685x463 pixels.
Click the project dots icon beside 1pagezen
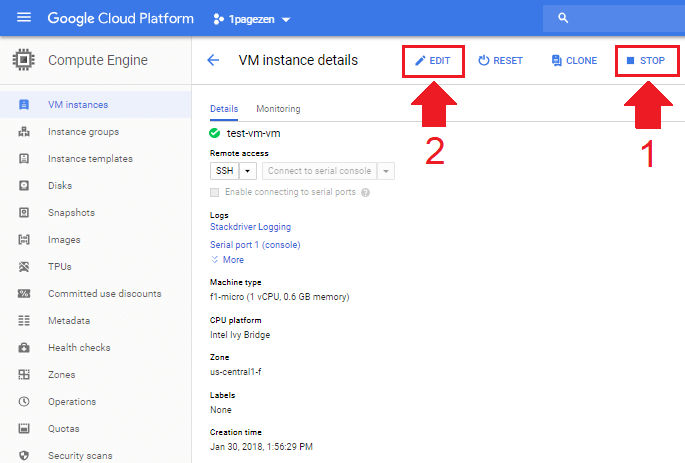pos(218,19)
